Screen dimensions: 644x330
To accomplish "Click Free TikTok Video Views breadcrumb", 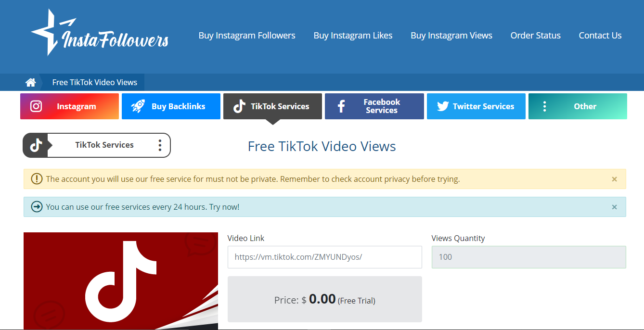I will (95, 82).
